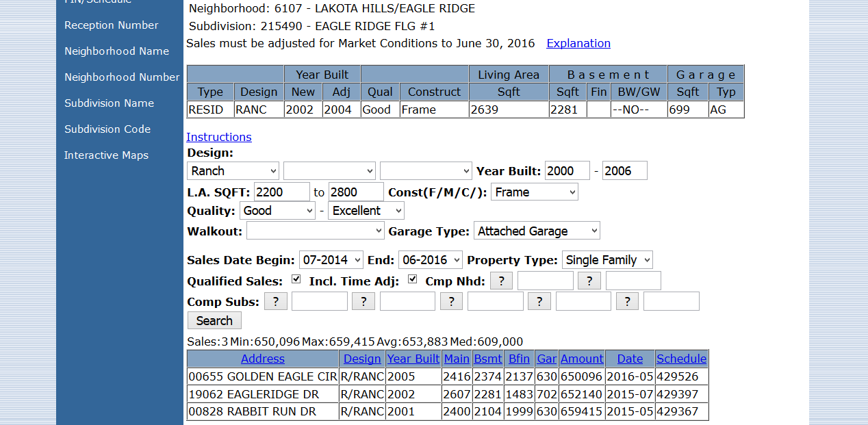The image size is (868, 425).
Task: Disable the Incl. Time Adj checkbox
Action: click(x=412, y=279)
